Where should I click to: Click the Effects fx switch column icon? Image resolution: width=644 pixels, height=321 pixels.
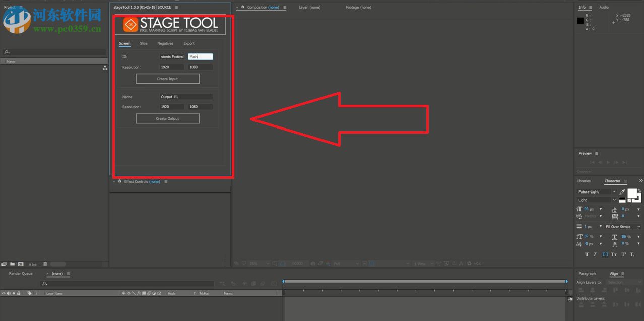tap(139, 293)
